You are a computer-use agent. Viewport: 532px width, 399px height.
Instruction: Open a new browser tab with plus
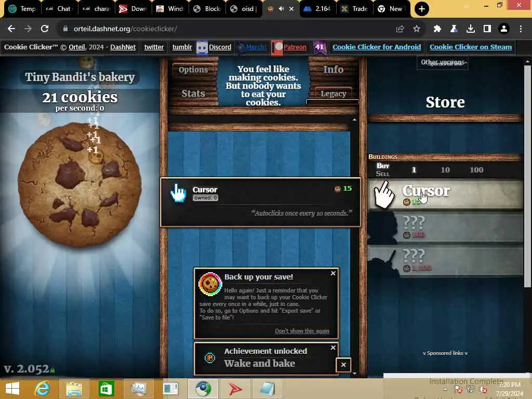[x=422, y=9]
